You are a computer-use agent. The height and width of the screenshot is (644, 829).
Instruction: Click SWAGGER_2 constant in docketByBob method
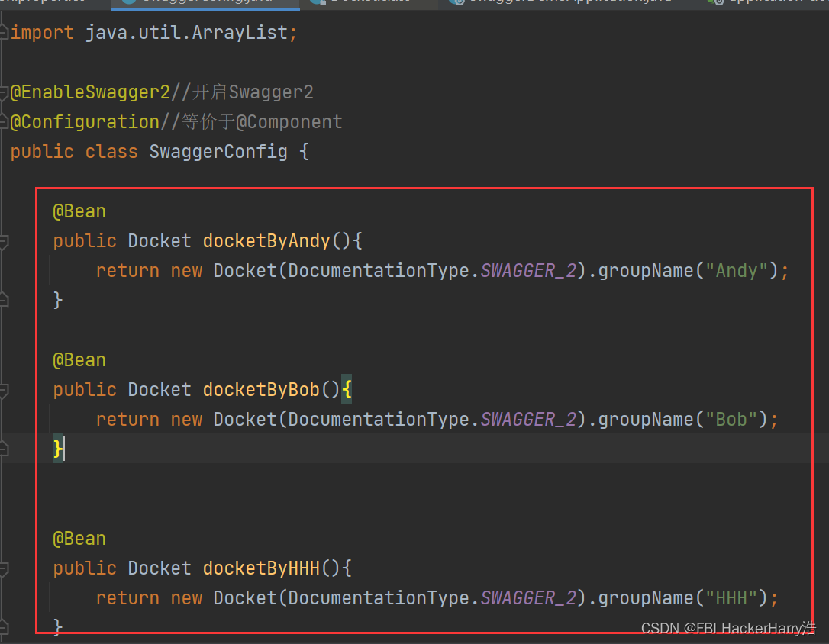tap(528, 420)
